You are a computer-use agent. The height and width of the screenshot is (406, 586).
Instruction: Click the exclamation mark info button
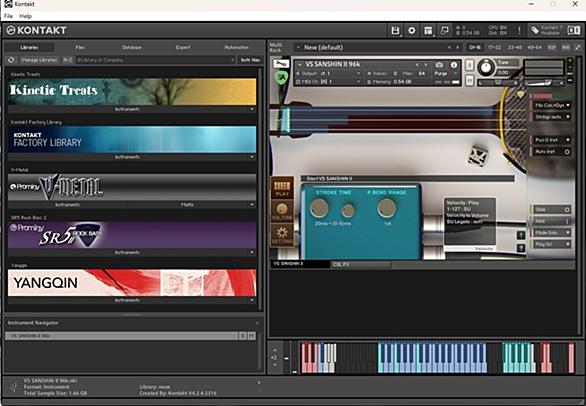pos(521,235)
